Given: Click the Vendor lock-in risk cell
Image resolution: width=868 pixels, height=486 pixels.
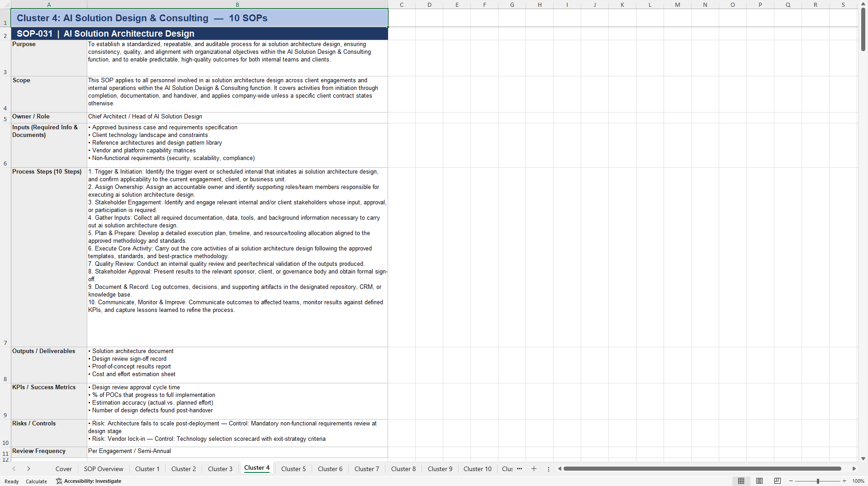Looking at the screenshot, I should click(237, 433).
